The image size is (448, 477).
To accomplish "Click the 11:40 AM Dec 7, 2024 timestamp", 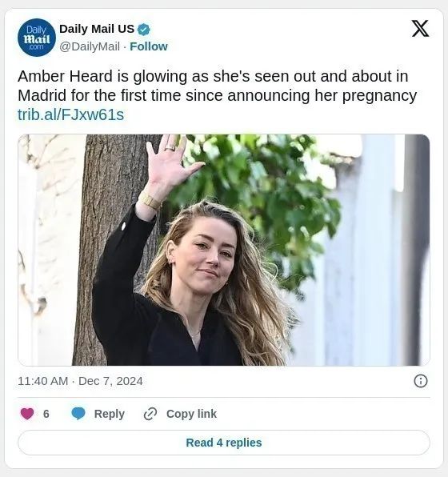I will pos(80,381).
